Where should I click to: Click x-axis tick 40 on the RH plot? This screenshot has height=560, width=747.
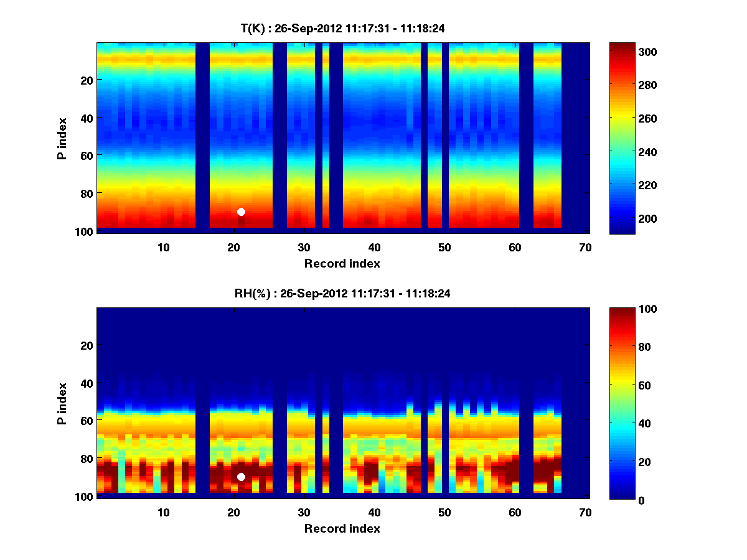coord(374,512)
